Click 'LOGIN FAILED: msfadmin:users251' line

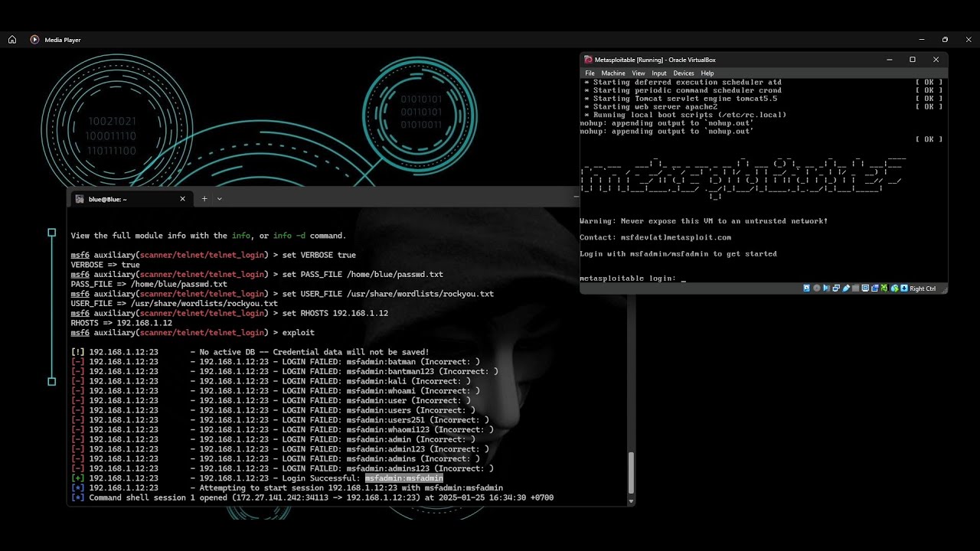(x=279, y=420)
